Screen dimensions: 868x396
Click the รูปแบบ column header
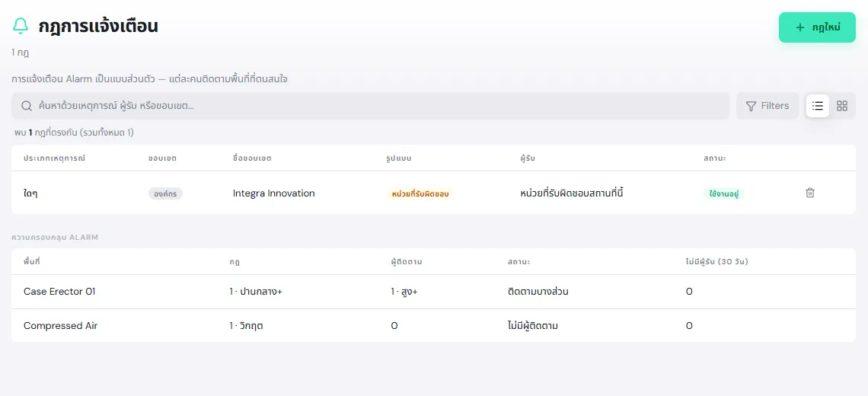398,158
